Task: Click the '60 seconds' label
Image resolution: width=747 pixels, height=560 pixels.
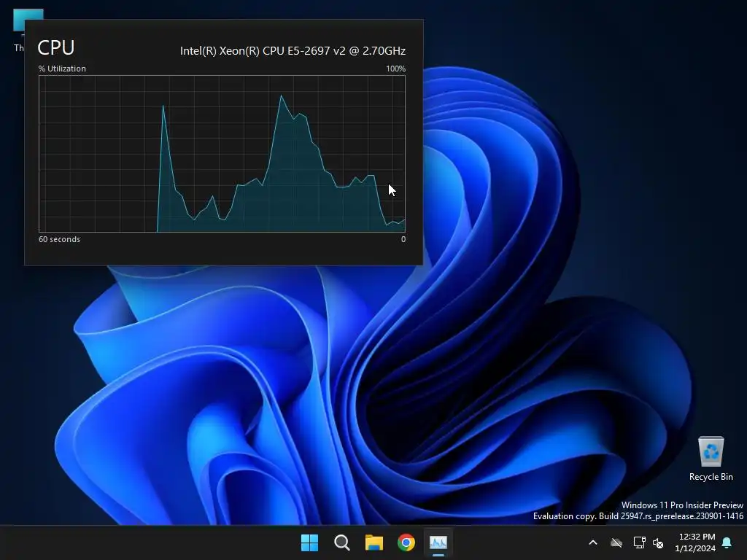Action: coord(59,239)
